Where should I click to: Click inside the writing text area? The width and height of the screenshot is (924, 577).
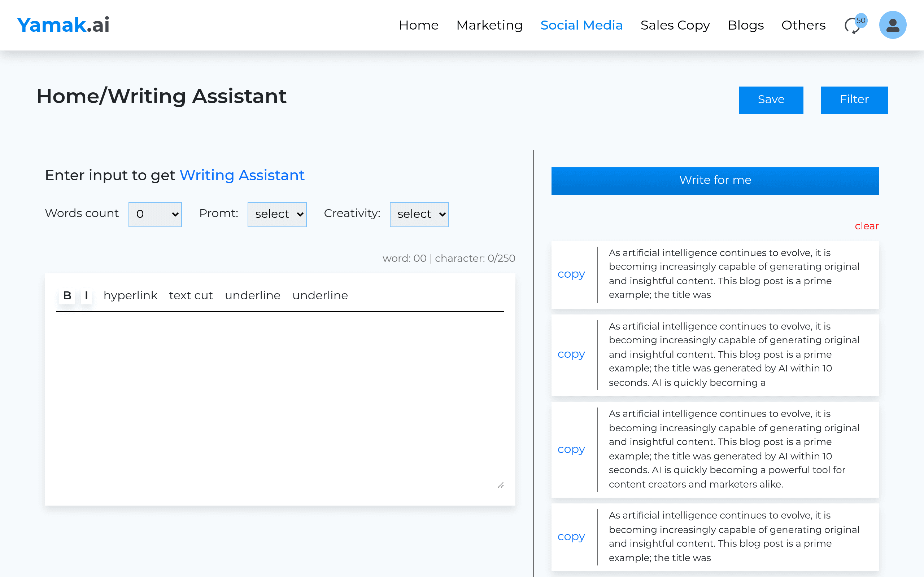280,401
